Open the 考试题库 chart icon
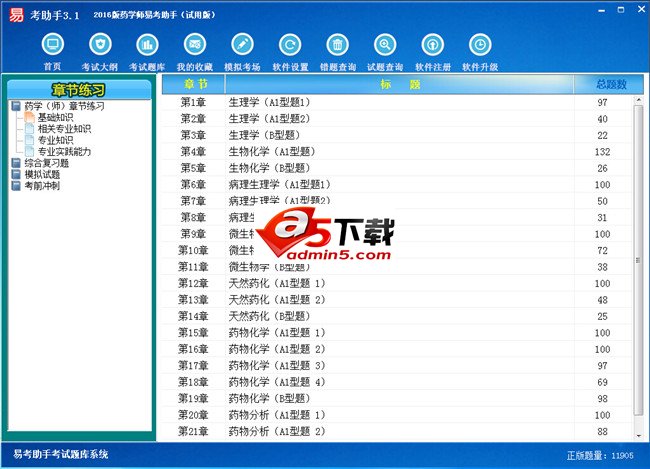This screenshot has height=469, width=650. (x=147, y=44)
